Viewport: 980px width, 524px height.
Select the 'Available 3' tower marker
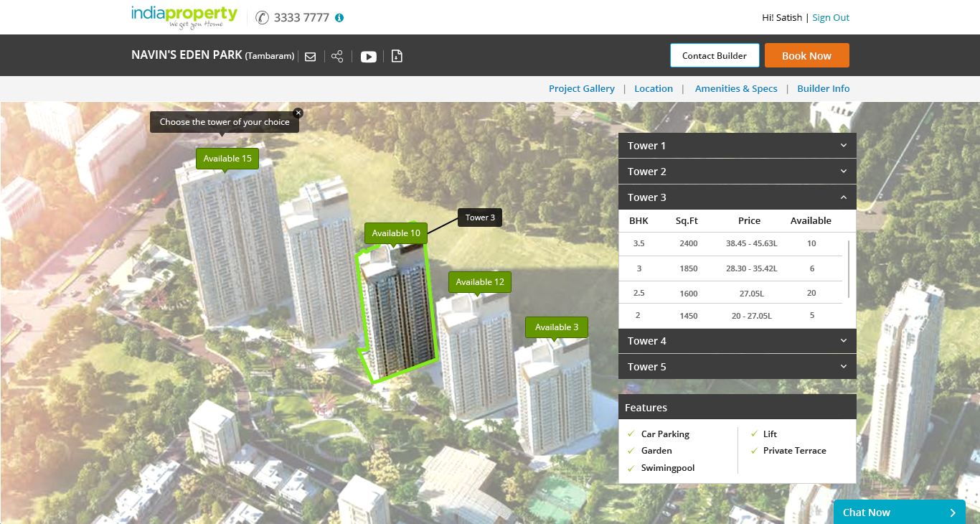tap(557, 327)
